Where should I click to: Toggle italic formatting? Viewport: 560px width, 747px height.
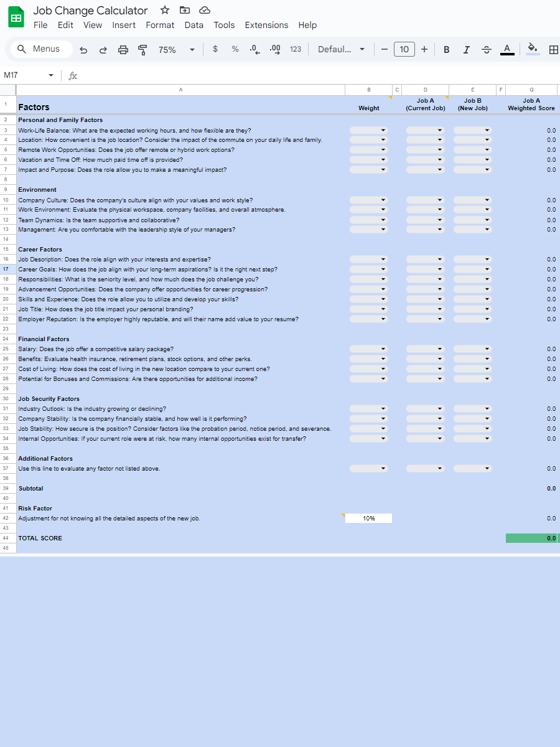(x=466, y=50)
